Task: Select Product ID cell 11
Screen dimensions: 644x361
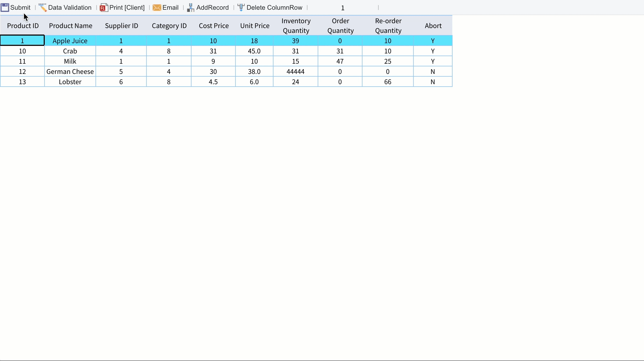Action: tap(22, 61)
